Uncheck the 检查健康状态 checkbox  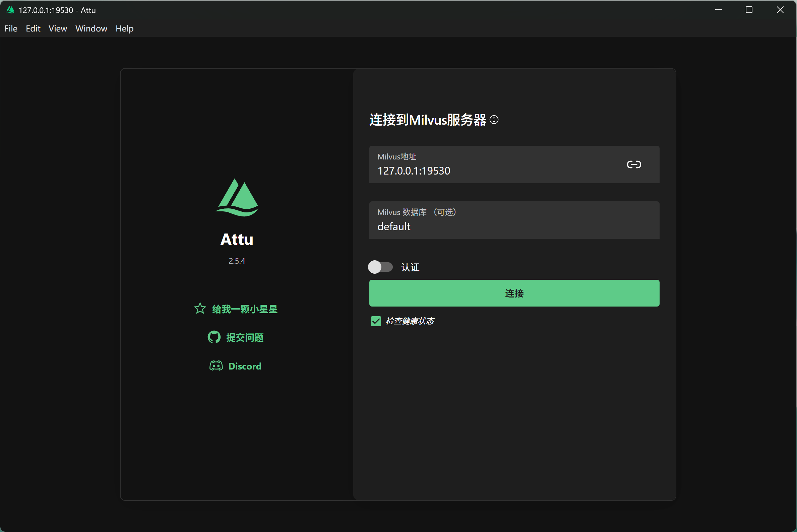click(376, 321)
